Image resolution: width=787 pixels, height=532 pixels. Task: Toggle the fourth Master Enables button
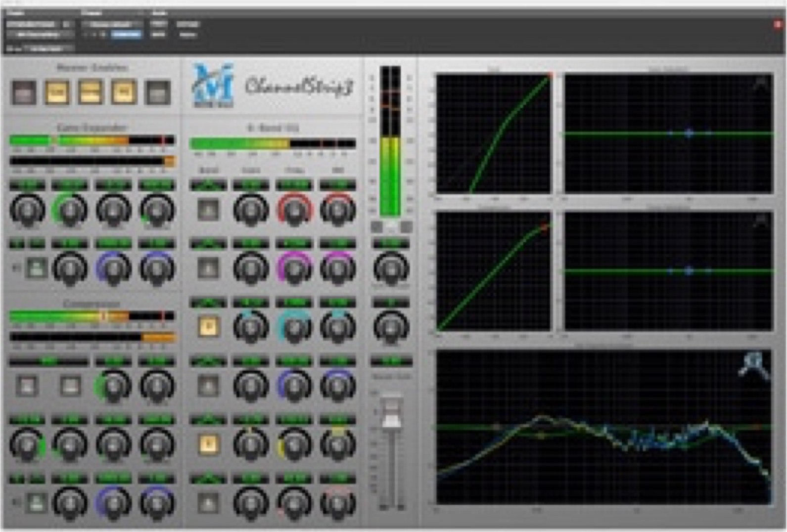124,92
